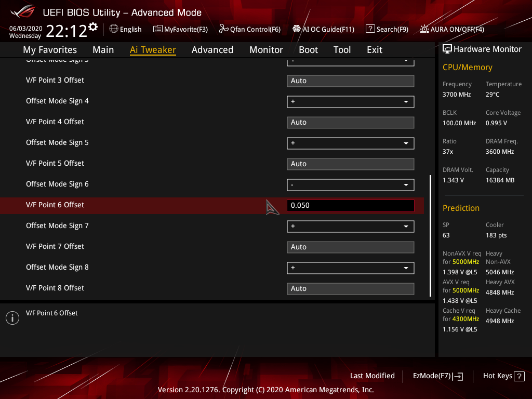Click the My Favorites menu entry

[x=49, y=49]
